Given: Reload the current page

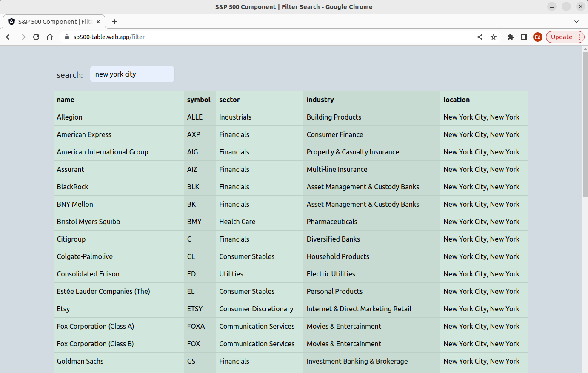Looking at the screenshot, I should tap(36, 37).
